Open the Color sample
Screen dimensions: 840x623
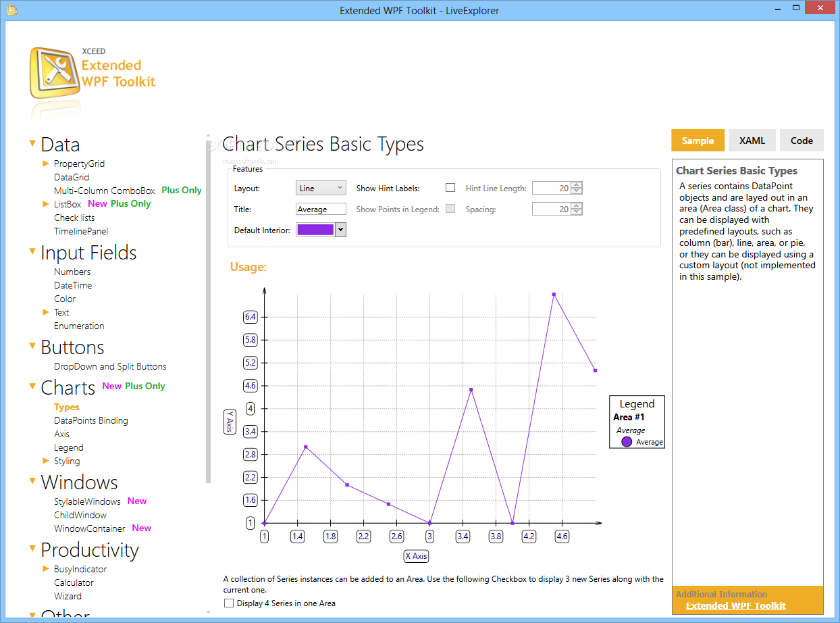tap(65, 299)
